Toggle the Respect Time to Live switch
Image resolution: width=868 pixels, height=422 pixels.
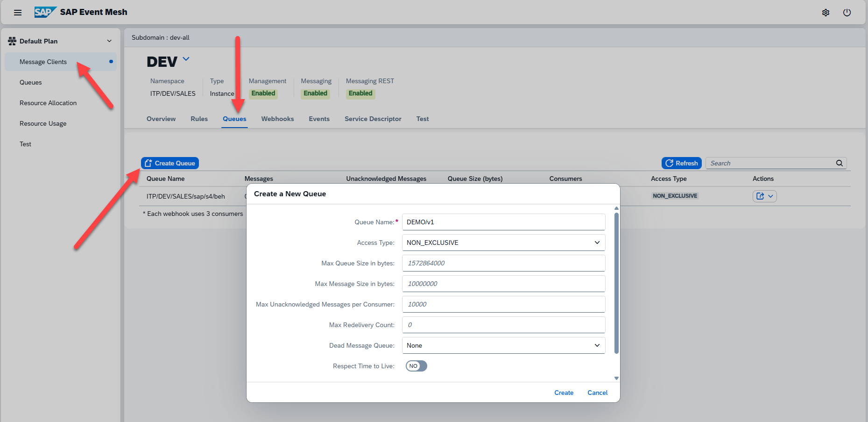[x=416, y=366]
